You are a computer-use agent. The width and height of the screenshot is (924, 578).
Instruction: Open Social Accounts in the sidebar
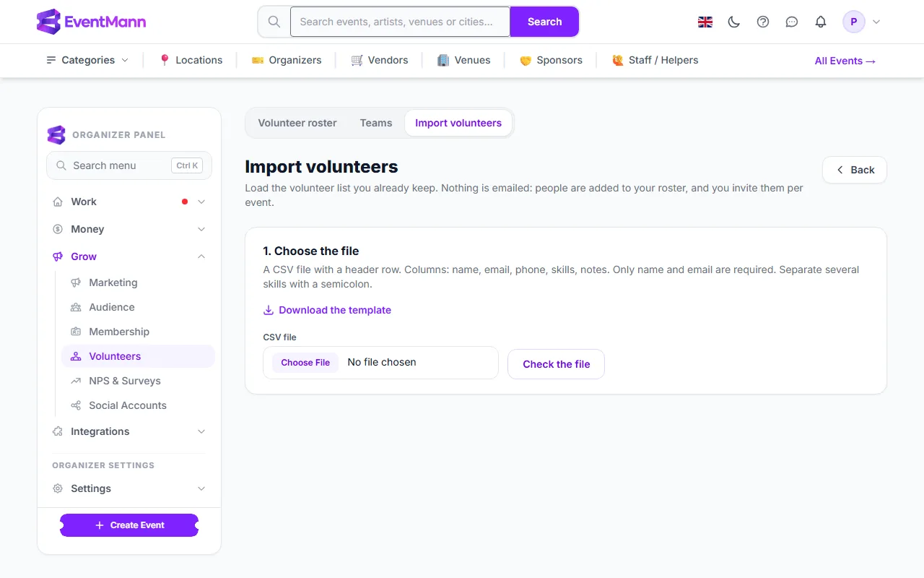pos(138,405)
